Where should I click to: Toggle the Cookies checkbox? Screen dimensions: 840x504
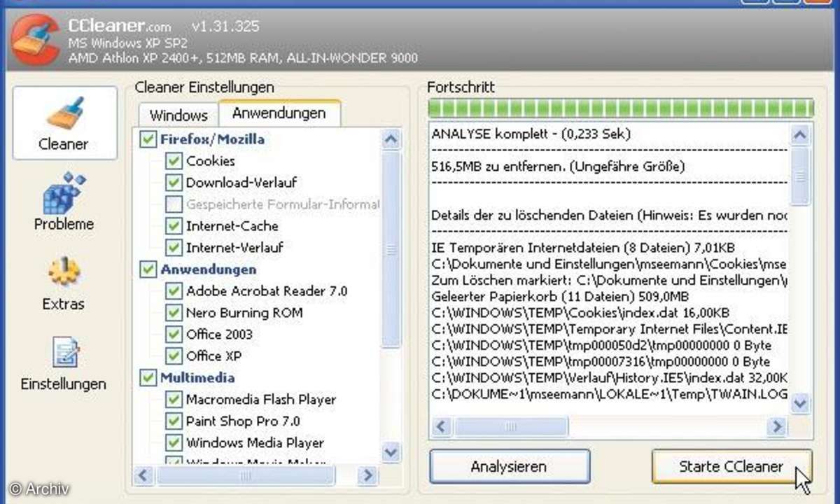173,161
